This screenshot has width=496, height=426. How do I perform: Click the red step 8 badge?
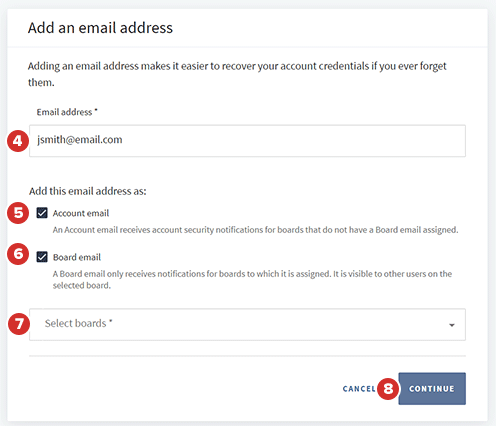(x=388, y=389)
